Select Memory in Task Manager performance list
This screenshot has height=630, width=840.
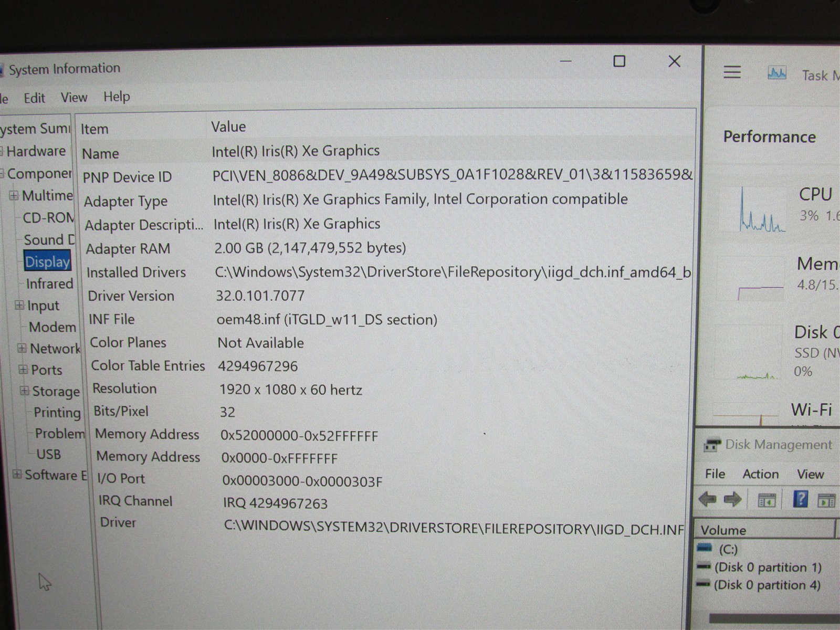click(x=777, y=278)
